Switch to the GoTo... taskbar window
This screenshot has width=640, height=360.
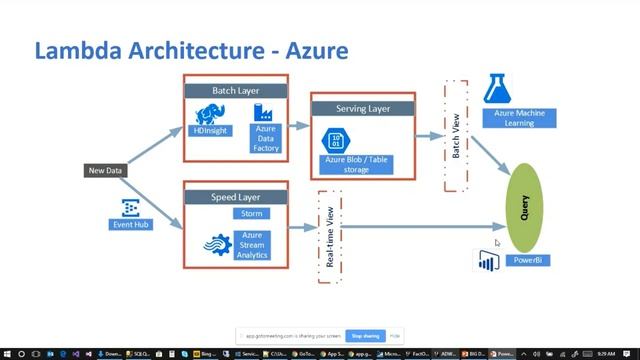click(303, 354)
